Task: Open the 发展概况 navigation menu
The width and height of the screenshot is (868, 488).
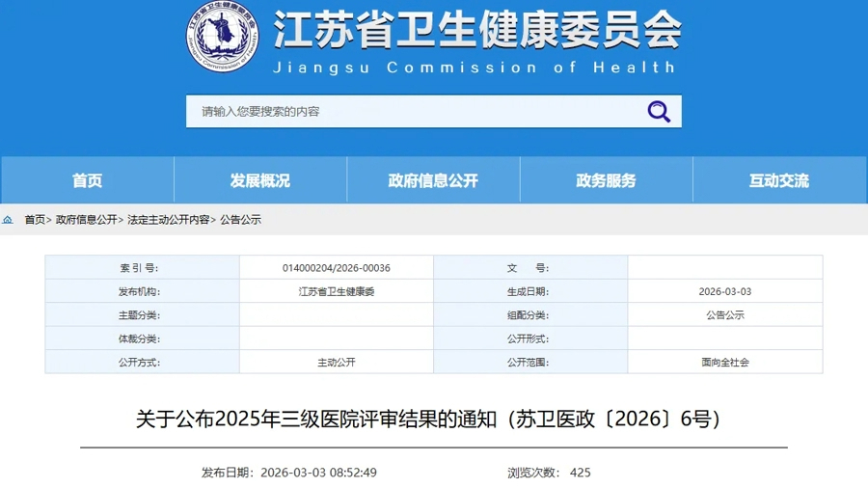Action: (259, 180)
